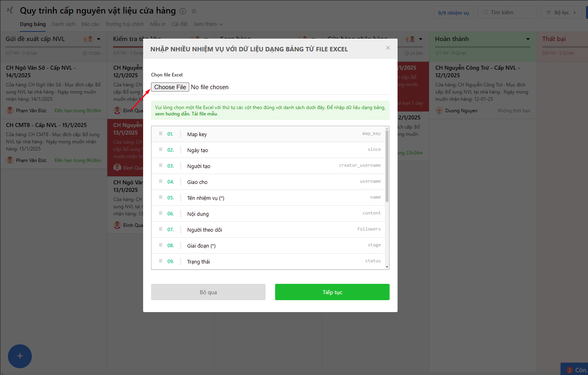Screen dimensions: 588x375
Task: Open CH Nguyễn Công Trứ card in Hoàn thành
Action: pyautogui.click(x=483, y=90)
